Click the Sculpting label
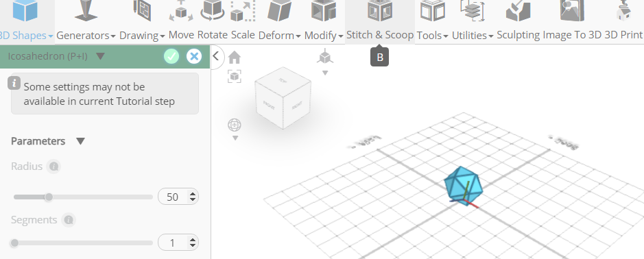The width and height of the screenshot is (644, 259). (x=518, y=36)
